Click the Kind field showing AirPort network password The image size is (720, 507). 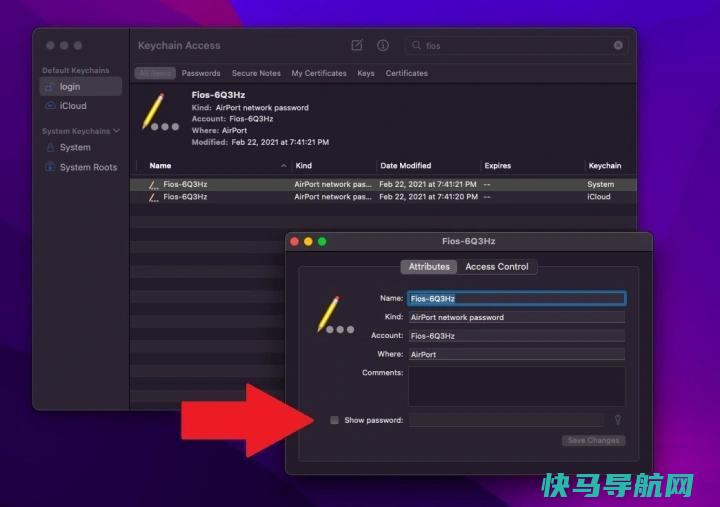tap(517, 317)
